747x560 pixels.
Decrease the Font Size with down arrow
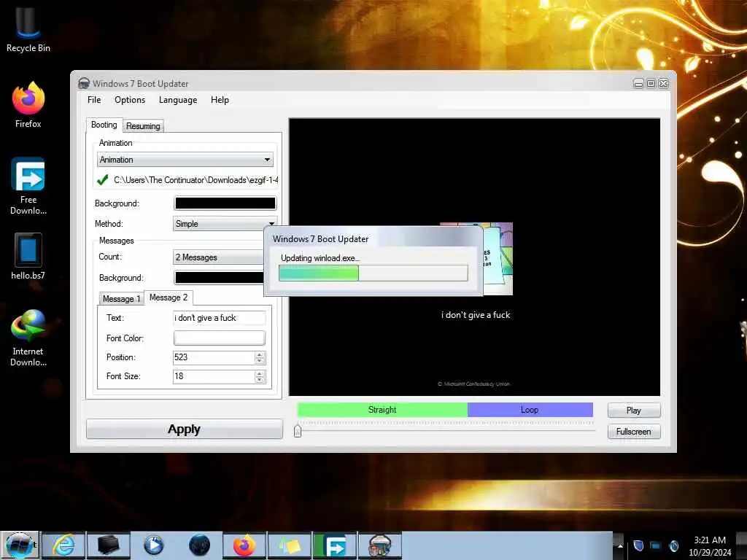click(x=260, y=380)
